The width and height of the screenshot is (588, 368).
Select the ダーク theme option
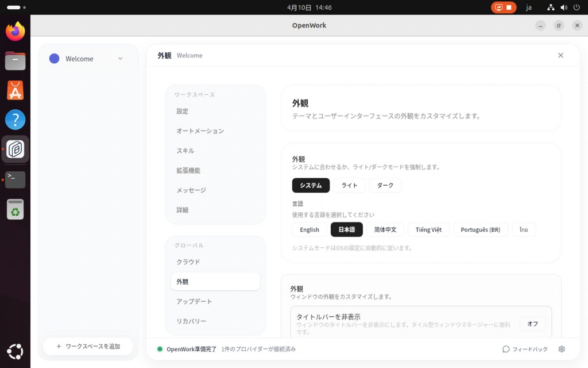click(385, 185)
